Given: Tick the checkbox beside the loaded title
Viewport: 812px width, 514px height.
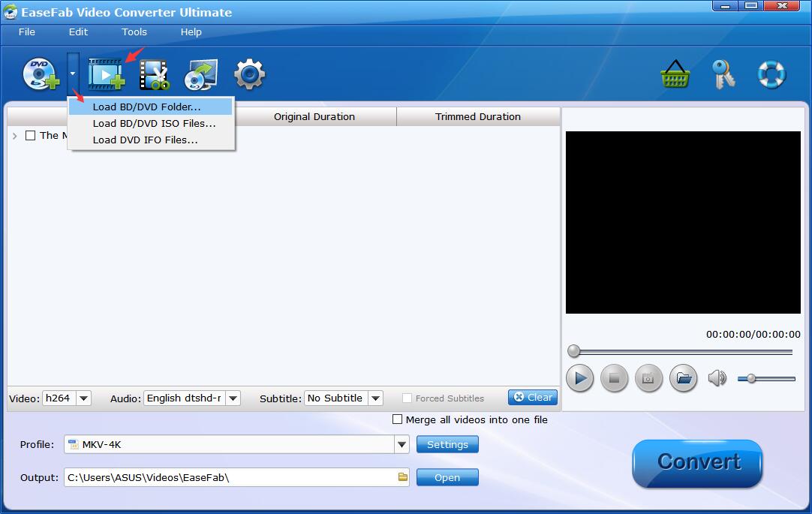Looking at the screenshot, I should coord(31,136).
